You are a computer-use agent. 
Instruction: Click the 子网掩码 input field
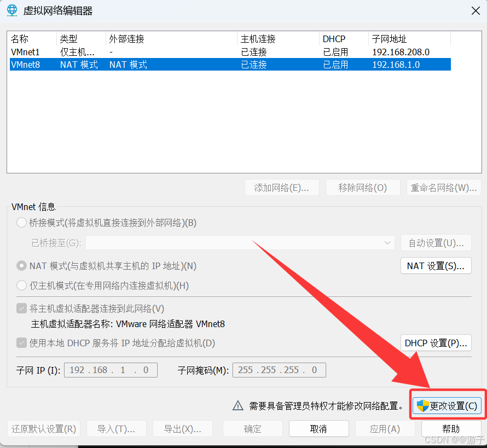point(279,370)
